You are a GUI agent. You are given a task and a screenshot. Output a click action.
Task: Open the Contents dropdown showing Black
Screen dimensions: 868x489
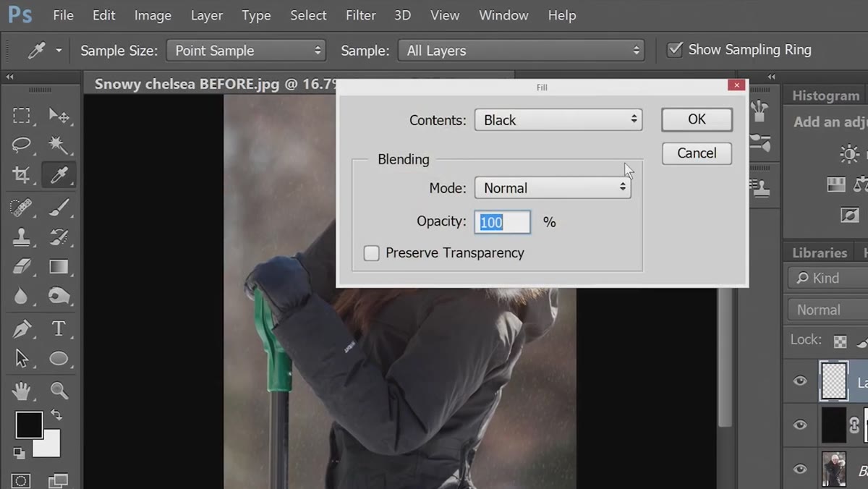(x=558, y=120)
